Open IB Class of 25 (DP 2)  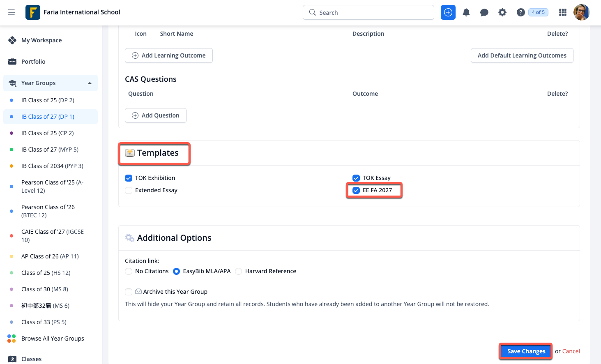click(48, 100)
